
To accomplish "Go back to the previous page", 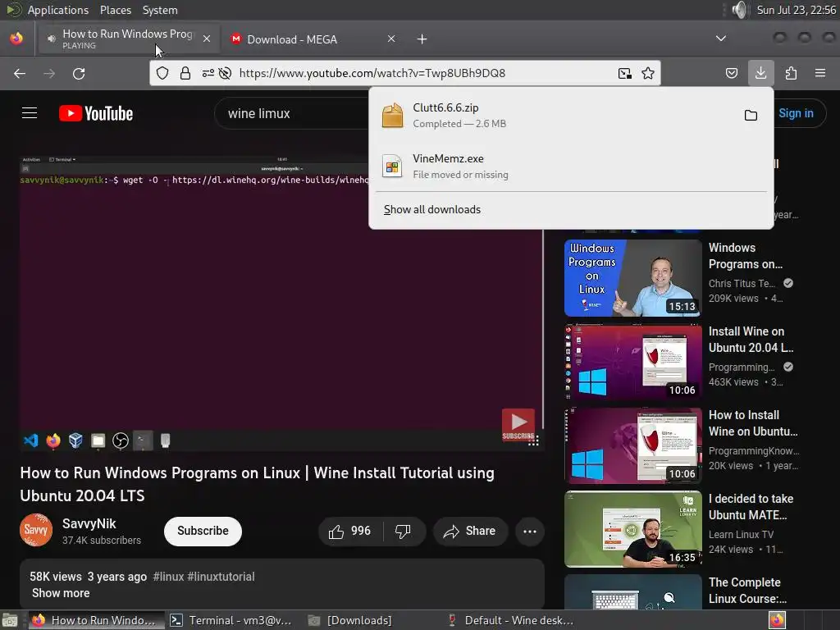I will [x=20, y=73].
